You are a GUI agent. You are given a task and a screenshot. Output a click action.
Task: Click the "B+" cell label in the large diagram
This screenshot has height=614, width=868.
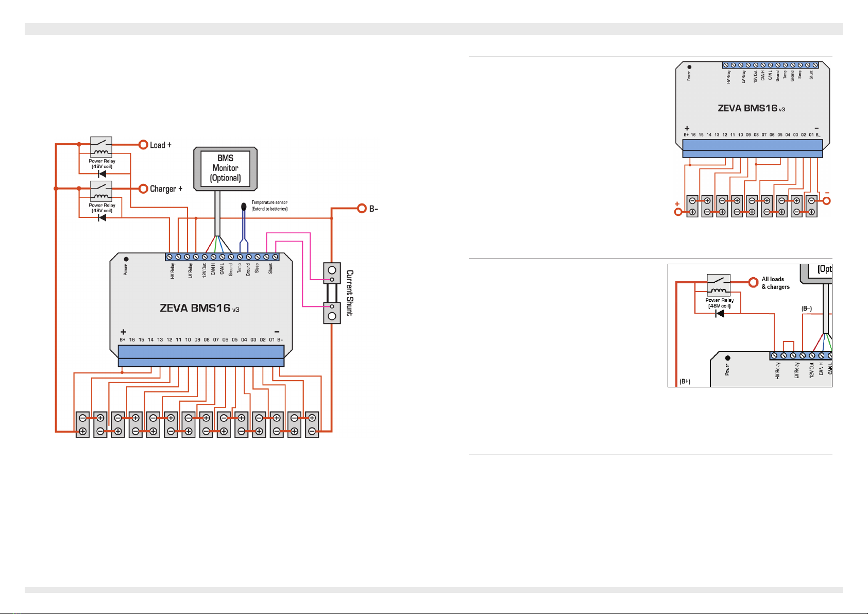123,340
